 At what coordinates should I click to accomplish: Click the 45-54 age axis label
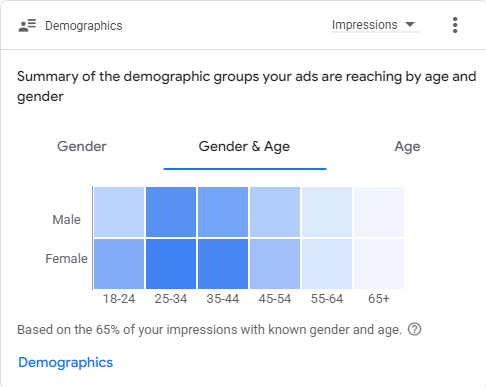[x=275, y=299]
